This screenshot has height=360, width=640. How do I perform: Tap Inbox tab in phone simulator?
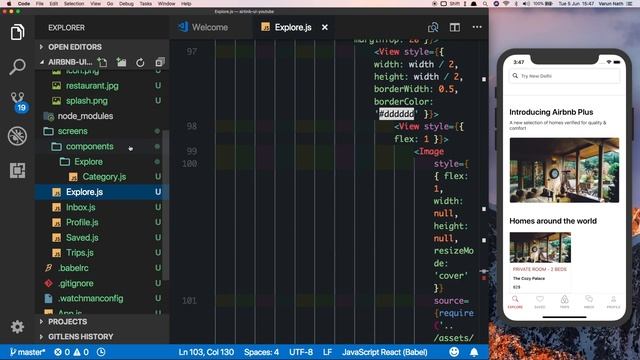(589, 302)
